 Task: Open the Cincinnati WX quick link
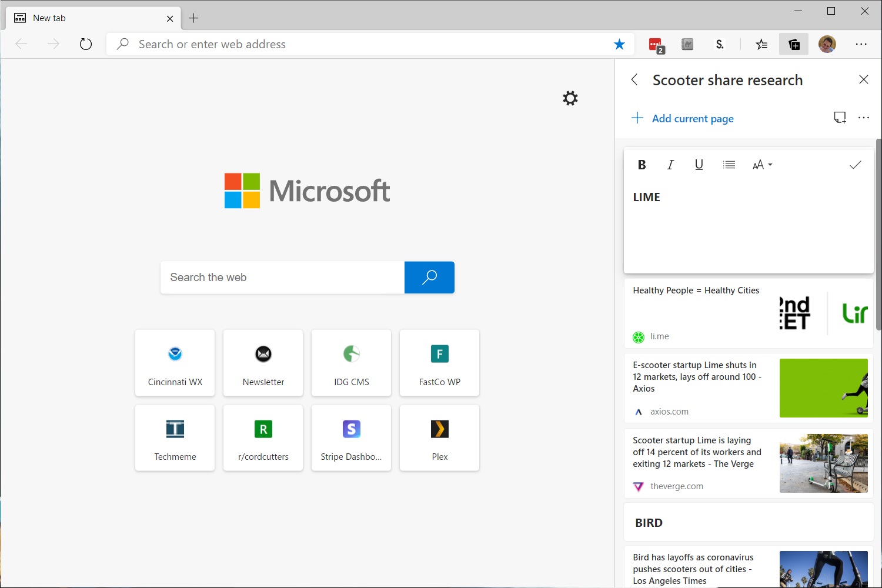click(x=175, y=363)
